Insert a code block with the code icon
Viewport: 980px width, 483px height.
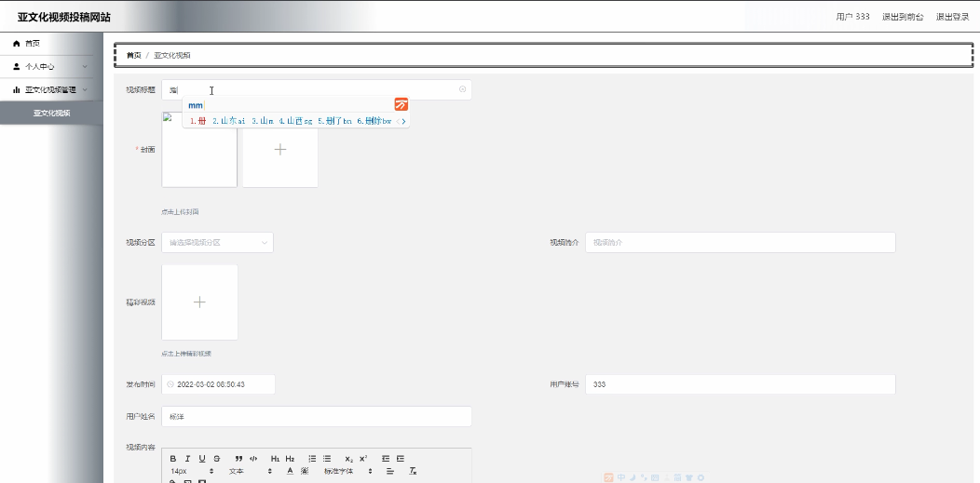click(253, 459)
